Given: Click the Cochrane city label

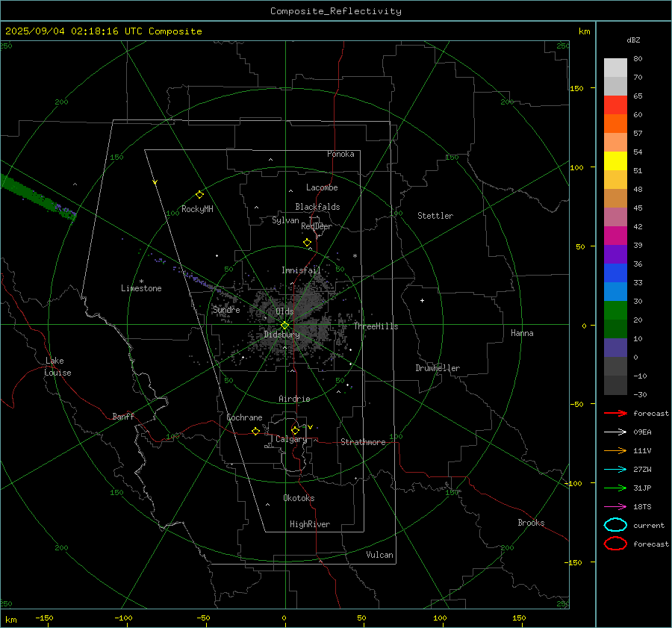Looking at the screenshot, I should point(244,417).
